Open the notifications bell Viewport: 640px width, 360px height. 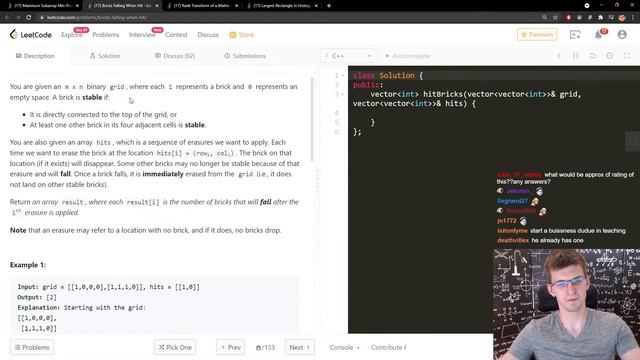(598, 35)
